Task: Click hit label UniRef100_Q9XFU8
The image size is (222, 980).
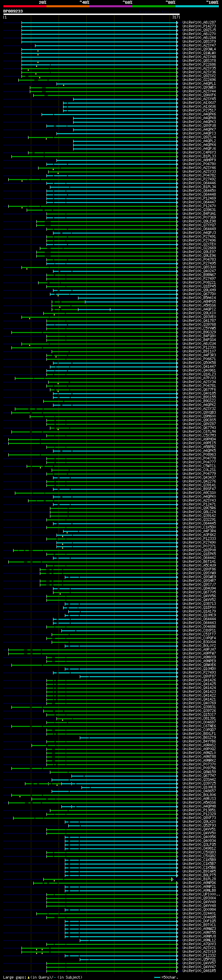Action: point(199,125)
